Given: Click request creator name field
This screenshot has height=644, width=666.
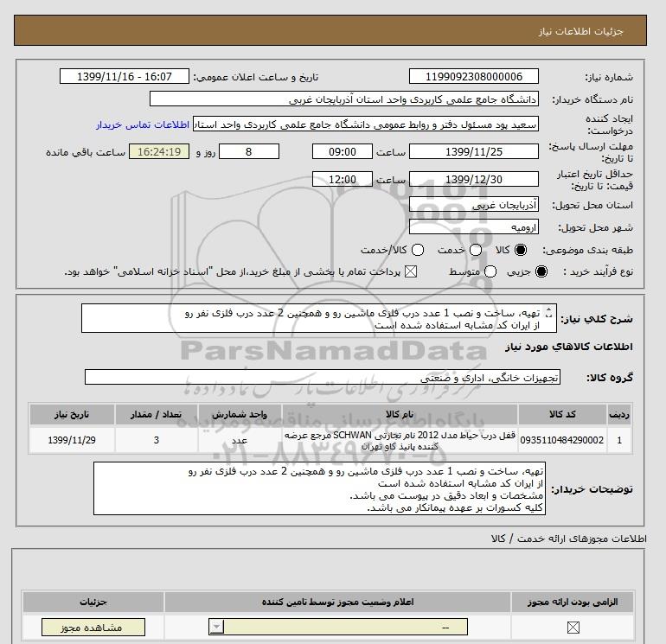Looking at the screenshot, I should pos(366,124).
